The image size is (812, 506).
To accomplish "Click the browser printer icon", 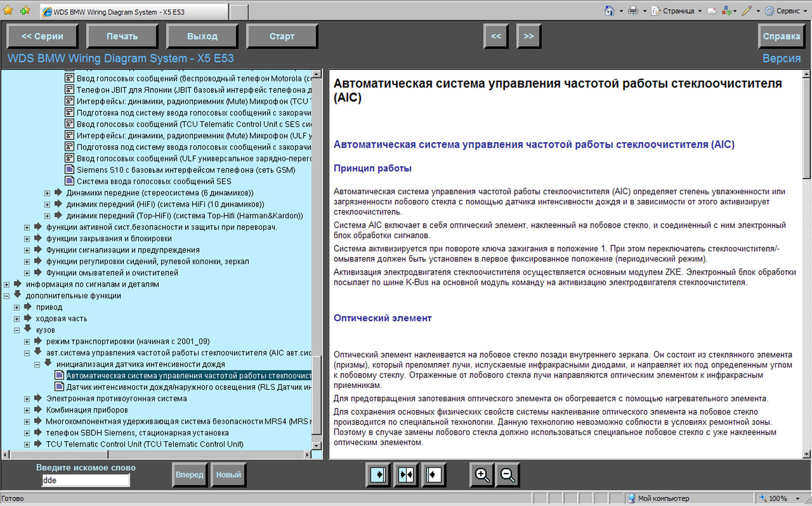I will pos(633,11).
